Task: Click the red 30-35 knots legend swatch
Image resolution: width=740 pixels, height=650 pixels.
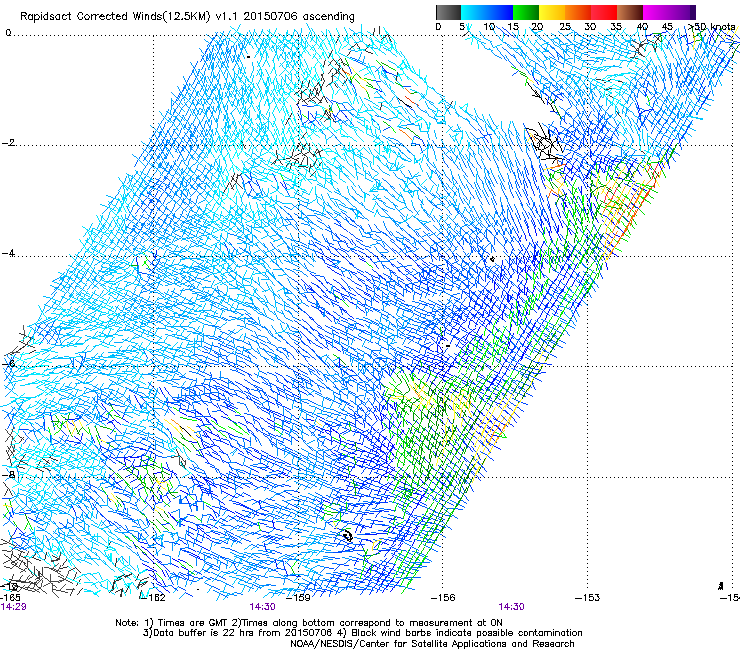Action: [x=604, y=12]
